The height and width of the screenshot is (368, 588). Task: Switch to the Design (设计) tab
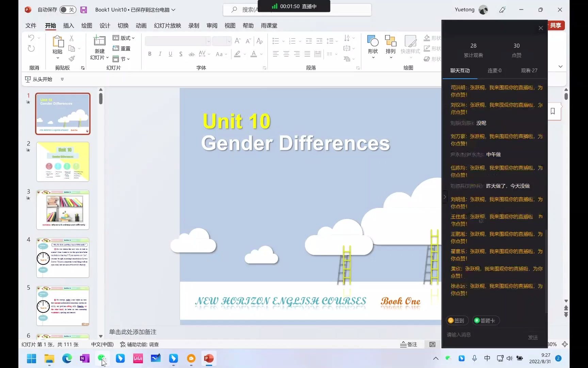pyautogui.click(x=105, y=26)
